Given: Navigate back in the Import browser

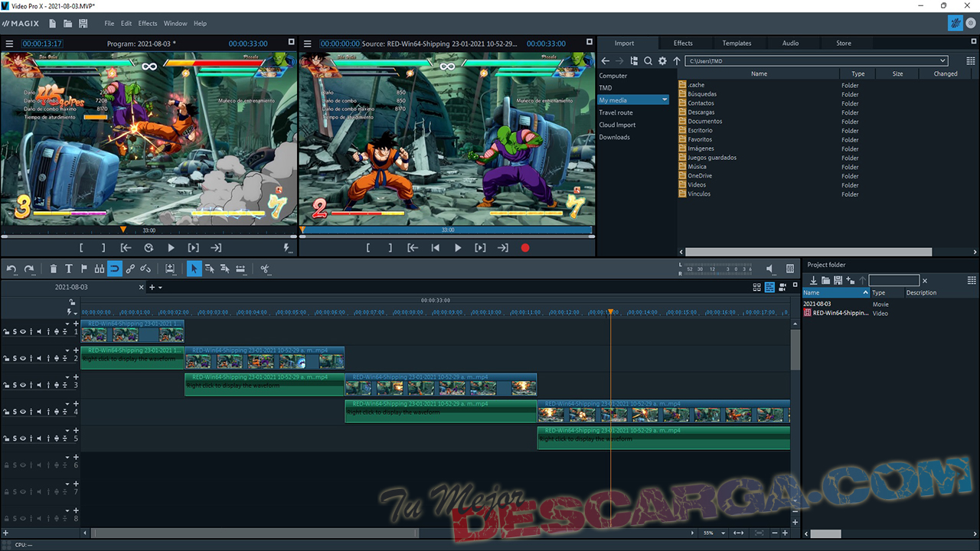Looking at the screenshot, I should (x=605, y=60).
